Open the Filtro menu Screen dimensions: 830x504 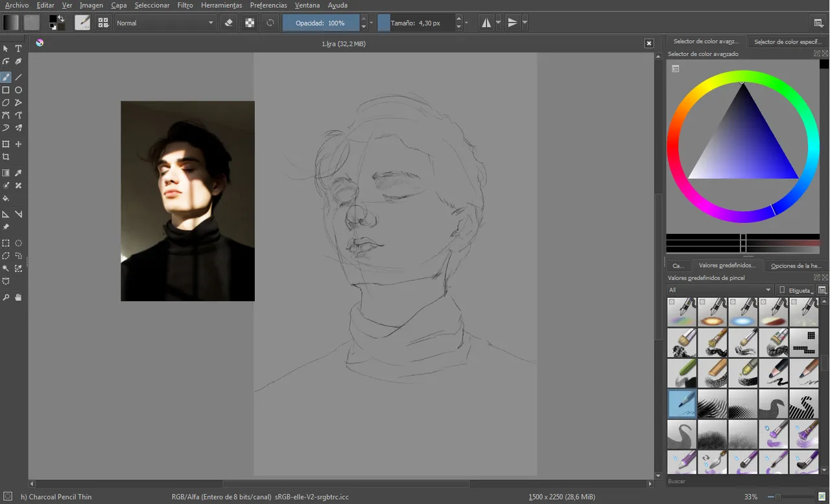(185, 5)
